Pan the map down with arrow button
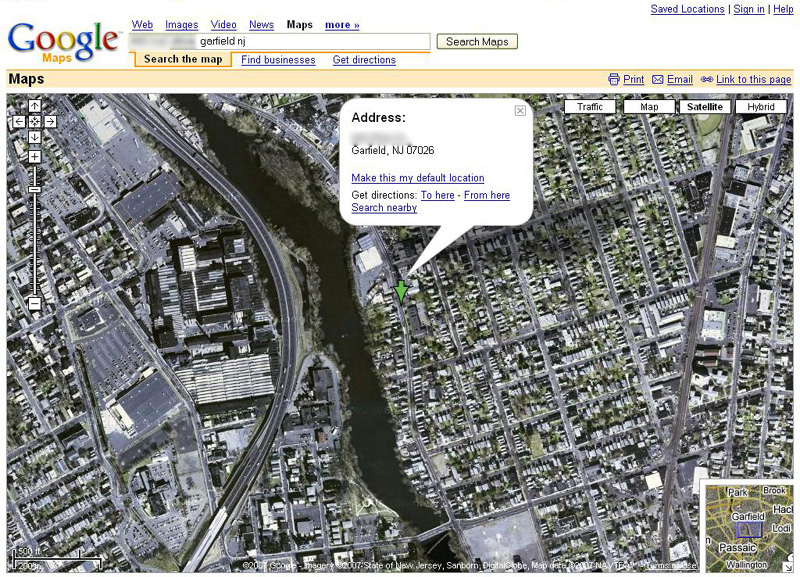Image resolution: width=800 pixels, height=577 pixels. pyautogui.click(x=34, y=137)
